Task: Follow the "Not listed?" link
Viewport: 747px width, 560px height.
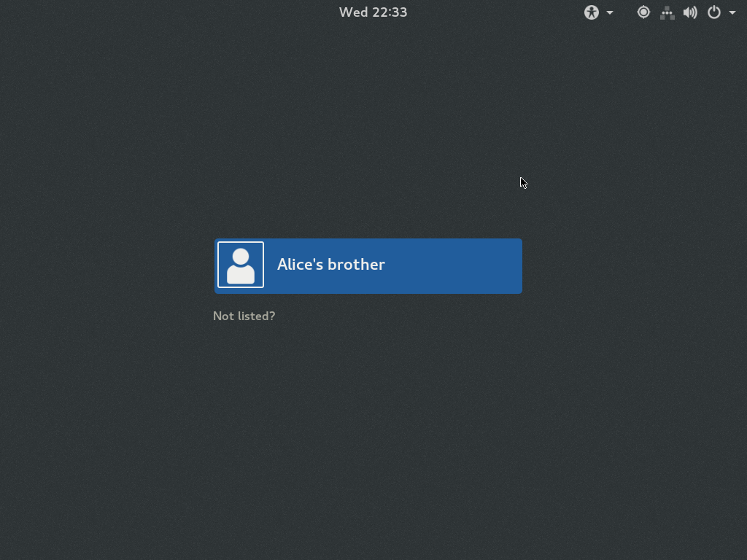Action: pyautogui.click(x=244, y=316)
